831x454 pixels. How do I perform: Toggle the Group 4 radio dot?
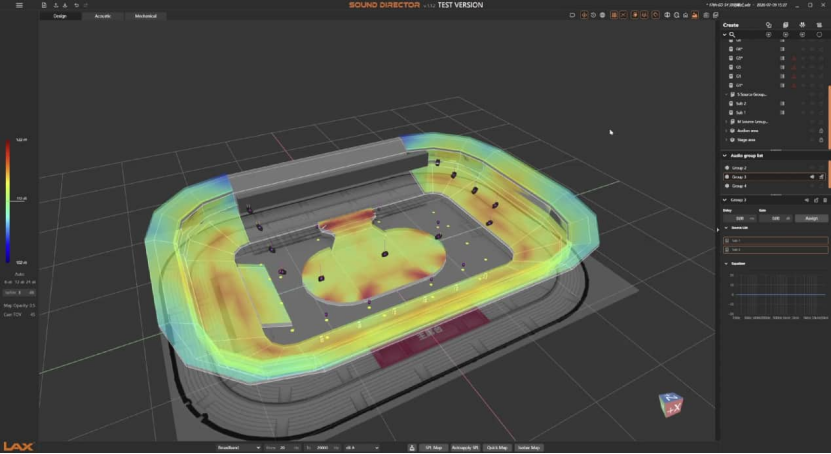pyautogui.click(x=727, y=186)
